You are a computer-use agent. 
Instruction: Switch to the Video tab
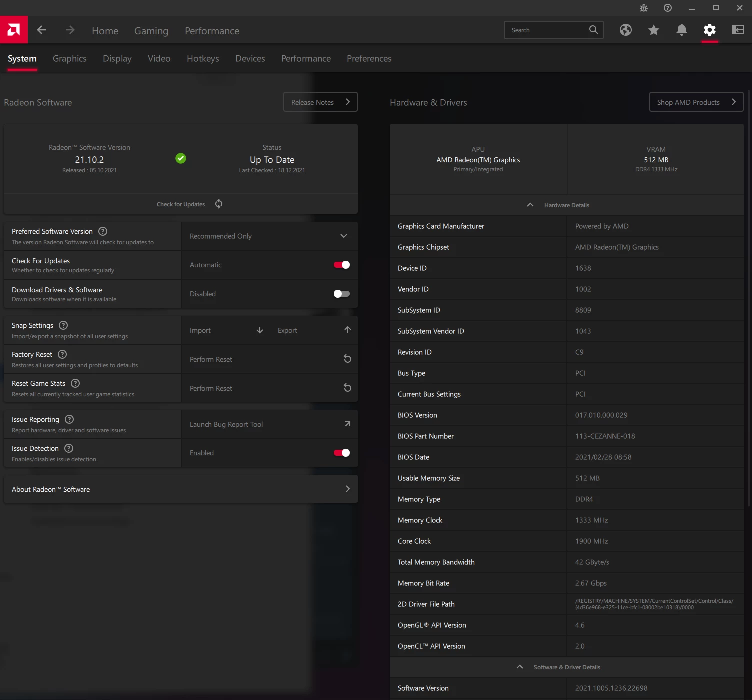(159, 58)
